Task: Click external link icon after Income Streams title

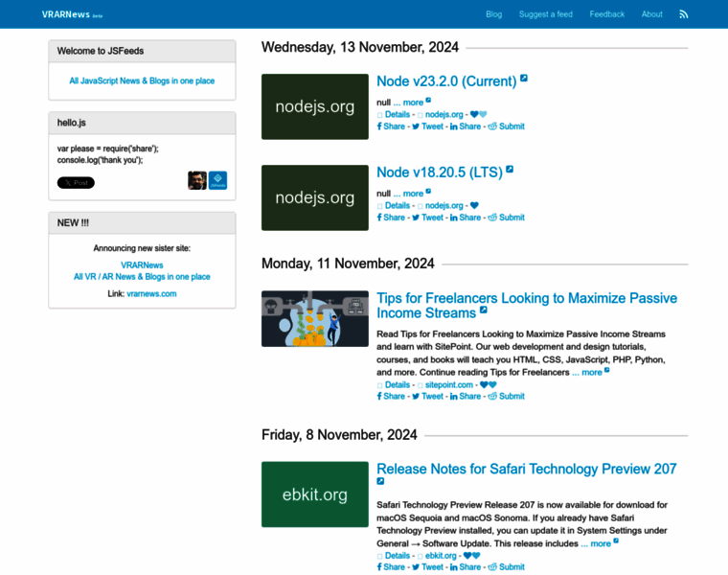Action: coord(484,310)
